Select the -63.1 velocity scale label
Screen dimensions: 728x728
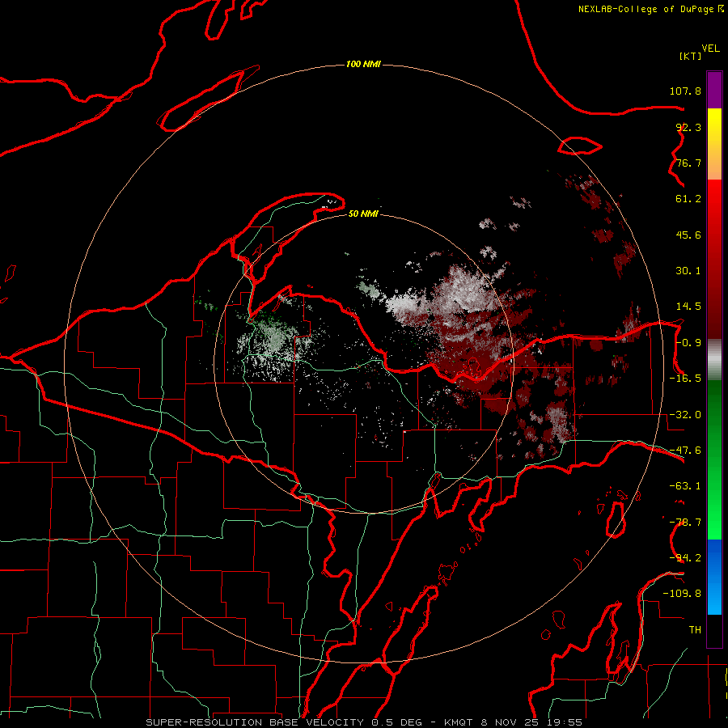[685, 486]
